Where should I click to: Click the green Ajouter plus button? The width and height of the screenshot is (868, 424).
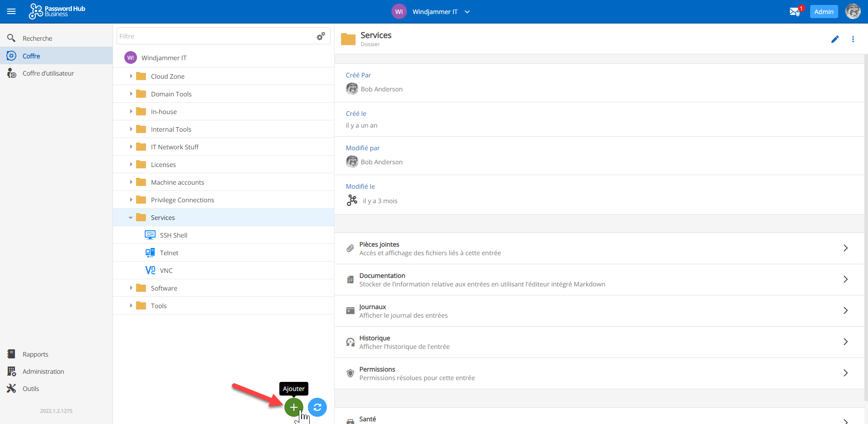point(293,407)
